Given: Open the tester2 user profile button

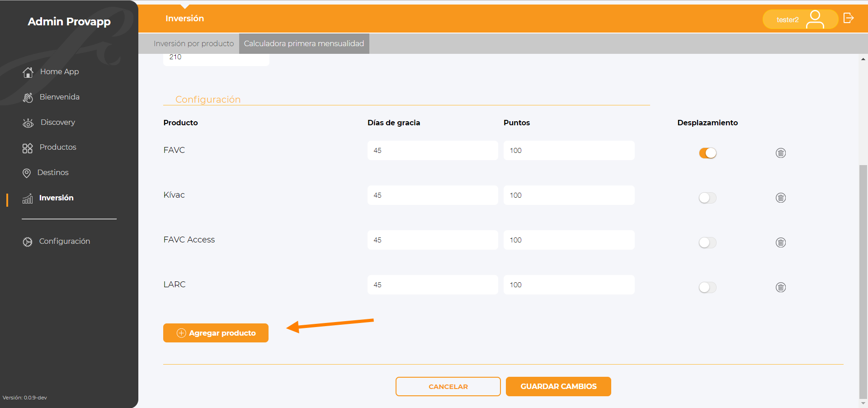Looking at the screenshot, I should [x=800, y=19].
